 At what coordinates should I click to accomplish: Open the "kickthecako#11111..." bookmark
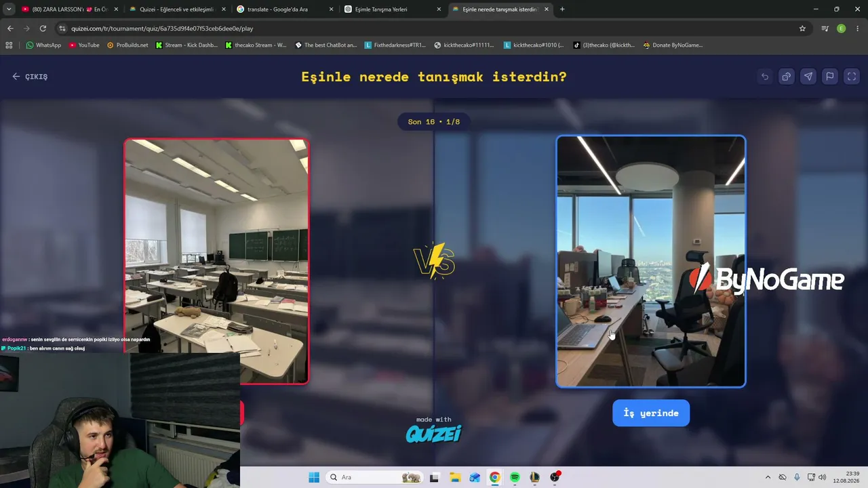pos(465,45)
